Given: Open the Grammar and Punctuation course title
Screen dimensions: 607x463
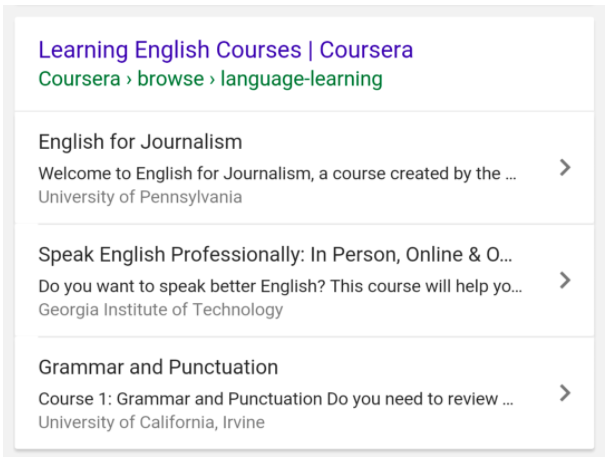Looking at the screenshot, I should (x=158, y=367).
